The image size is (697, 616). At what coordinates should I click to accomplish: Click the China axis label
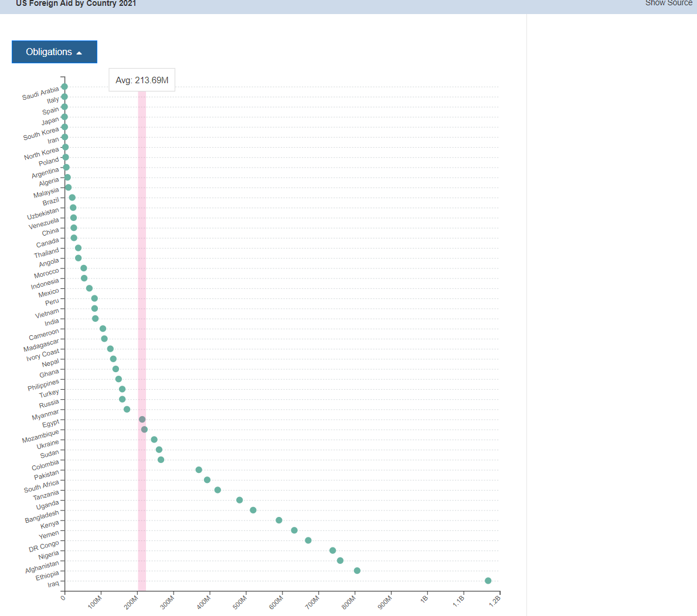(x=50, y=232)
